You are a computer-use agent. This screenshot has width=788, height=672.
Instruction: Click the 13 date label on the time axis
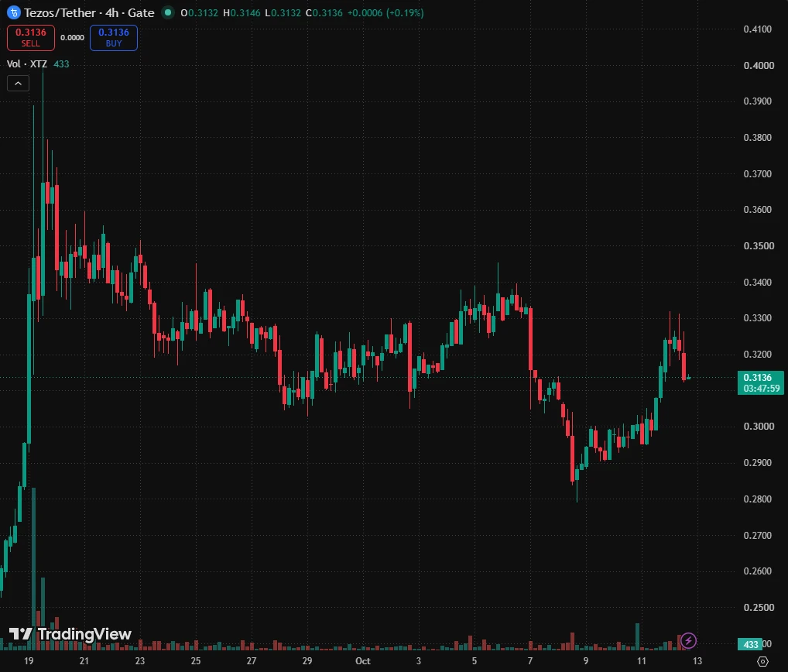697,661
